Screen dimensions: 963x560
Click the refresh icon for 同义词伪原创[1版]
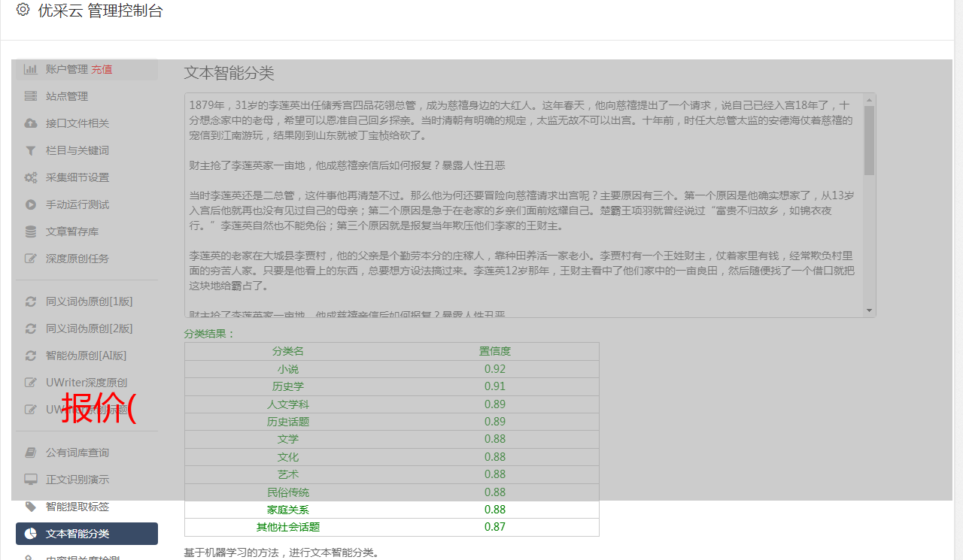[x=30, y=301]
